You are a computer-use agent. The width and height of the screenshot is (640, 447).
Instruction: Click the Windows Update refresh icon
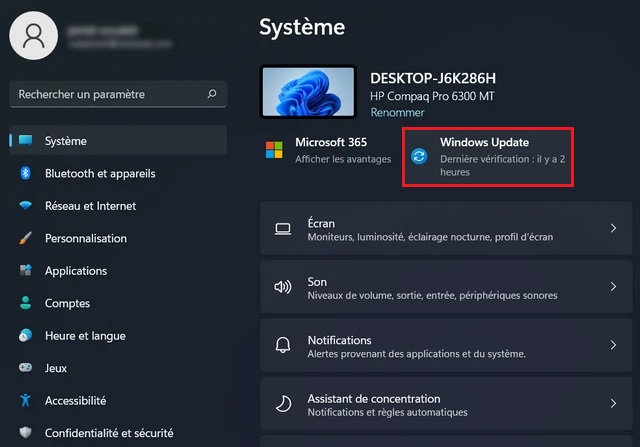[419, 156]
